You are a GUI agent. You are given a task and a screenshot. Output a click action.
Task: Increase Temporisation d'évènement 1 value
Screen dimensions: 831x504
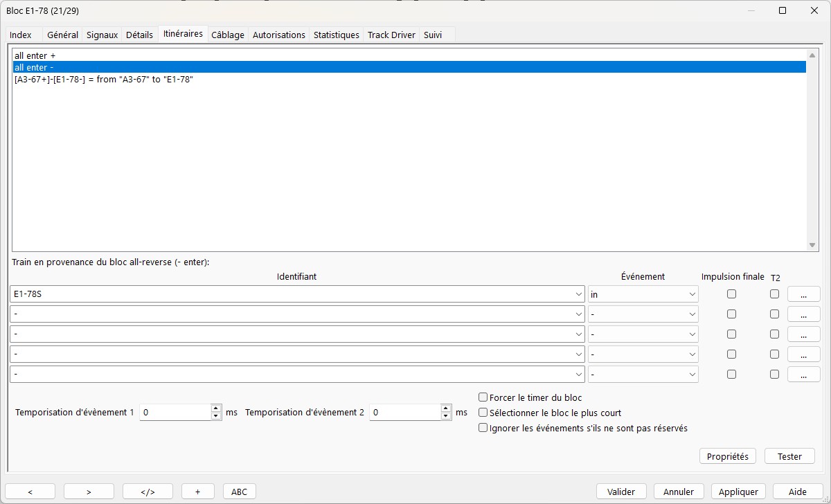pyautogui.click(x=216, y=408)
